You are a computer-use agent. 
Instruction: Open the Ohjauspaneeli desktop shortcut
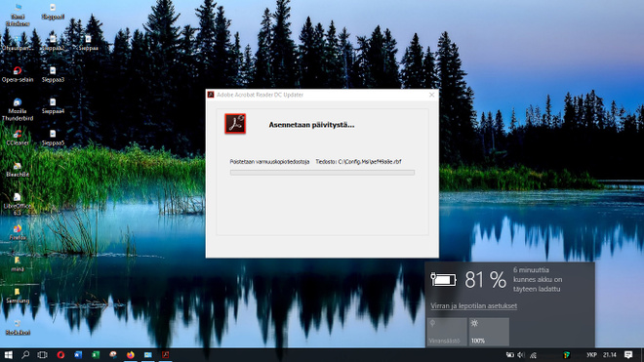coord(18,43)
